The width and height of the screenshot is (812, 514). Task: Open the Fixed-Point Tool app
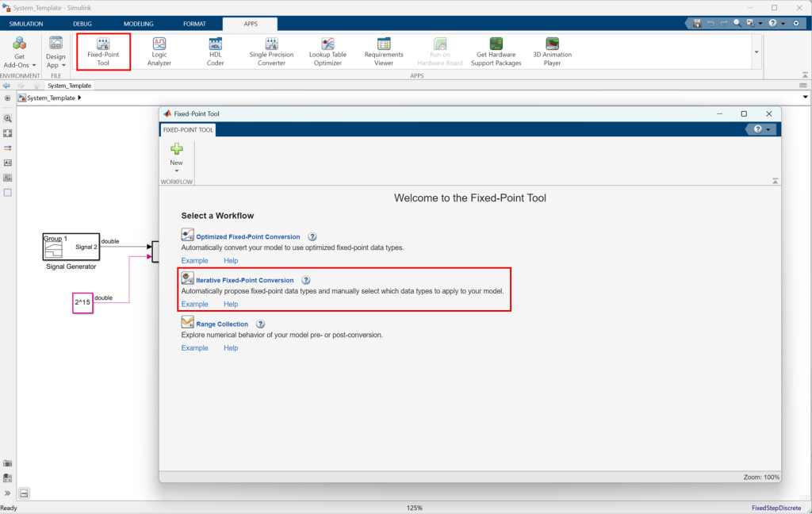[103, 52]
